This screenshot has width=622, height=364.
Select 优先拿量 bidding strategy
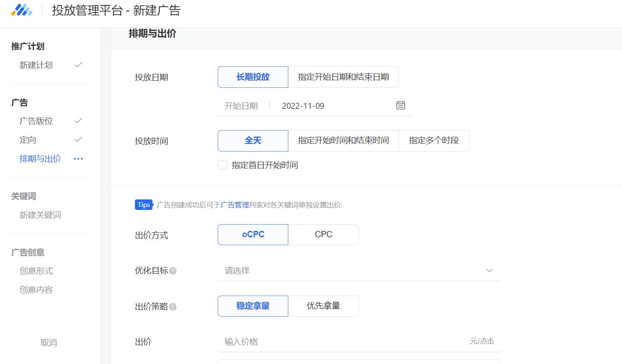(323, 306)
